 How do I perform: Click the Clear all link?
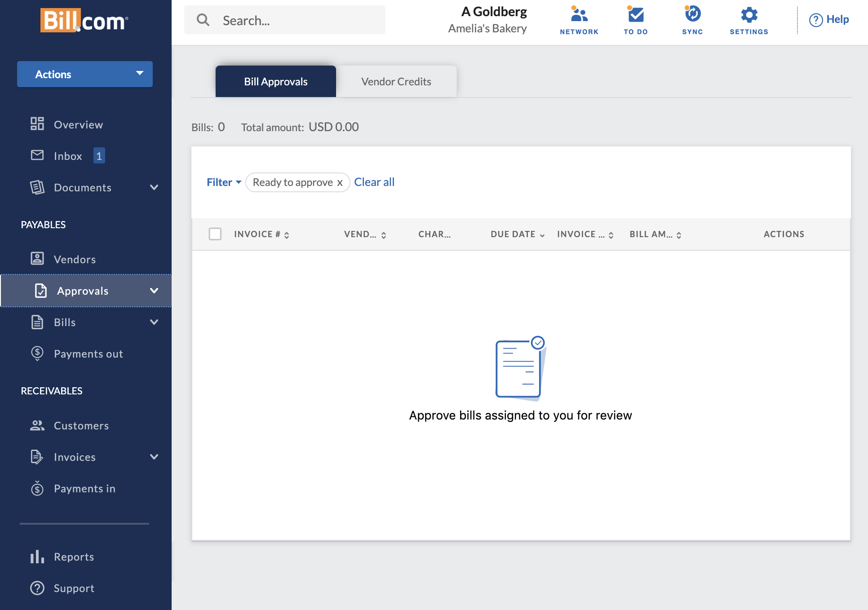[374, 182]
